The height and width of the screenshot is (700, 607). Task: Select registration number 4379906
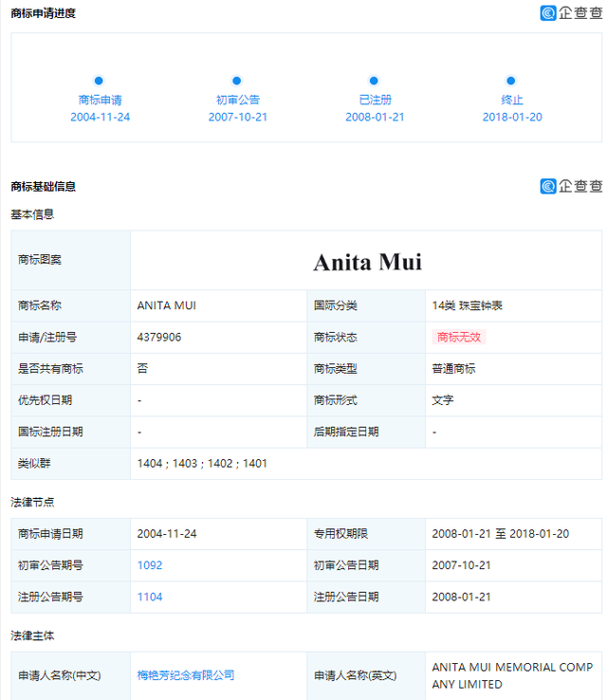[159, 337]
